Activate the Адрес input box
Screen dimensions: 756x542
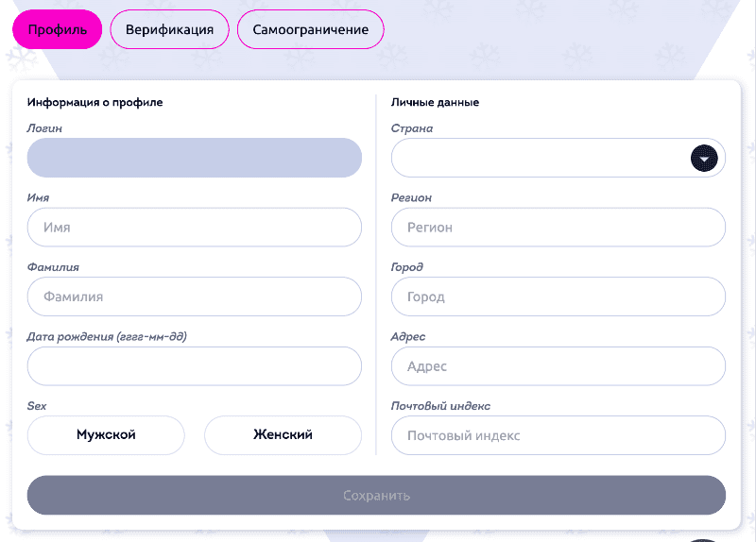point(558,366)
